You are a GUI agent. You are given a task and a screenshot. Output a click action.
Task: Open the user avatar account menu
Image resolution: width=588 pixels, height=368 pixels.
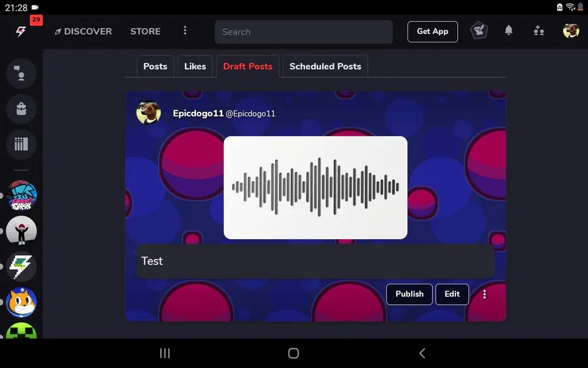pos(571,31)
